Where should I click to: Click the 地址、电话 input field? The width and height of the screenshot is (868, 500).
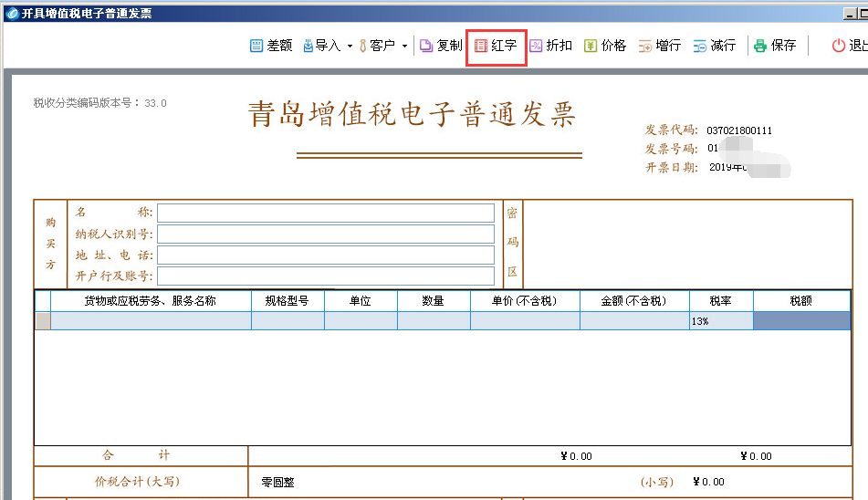point(325,255)
